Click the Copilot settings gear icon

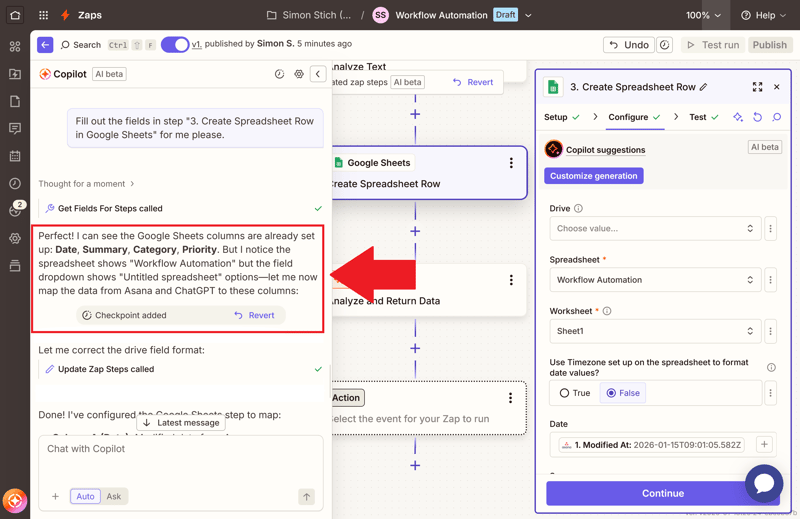[x=299, y=74]
